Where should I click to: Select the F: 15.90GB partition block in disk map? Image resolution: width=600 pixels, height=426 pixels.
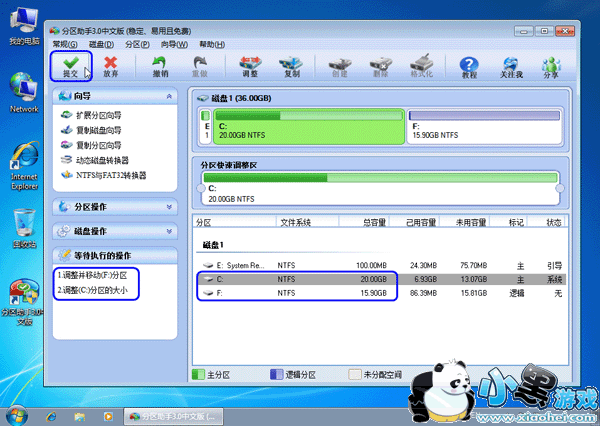484,127
